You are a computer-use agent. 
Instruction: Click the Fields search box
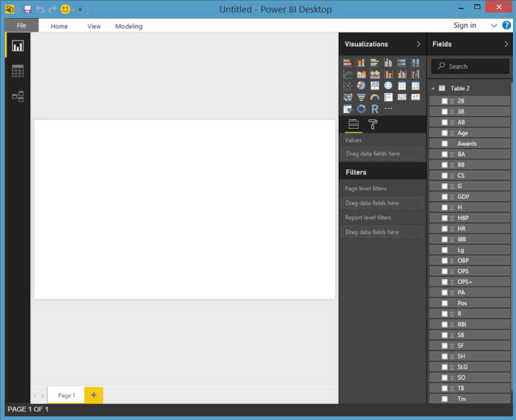point(470,66)
